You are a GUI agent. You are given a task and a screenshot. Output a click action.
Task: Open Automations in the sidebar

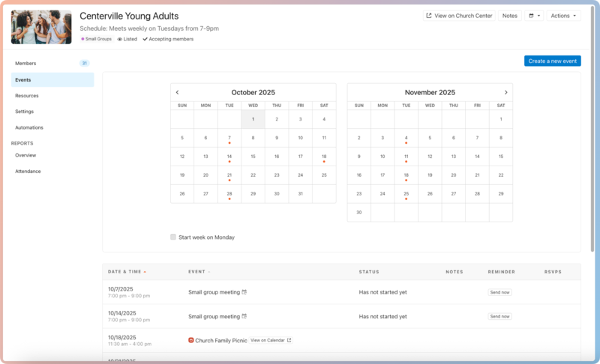point(52,127)
